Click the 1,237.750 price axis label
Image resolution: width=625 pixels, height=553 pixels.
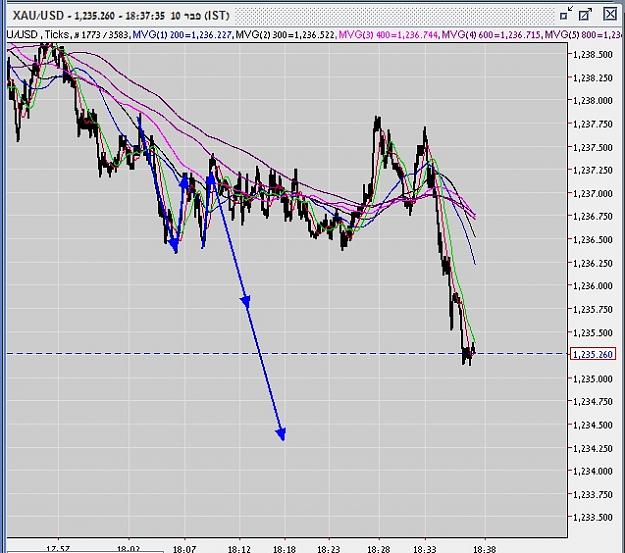(593, 124)
